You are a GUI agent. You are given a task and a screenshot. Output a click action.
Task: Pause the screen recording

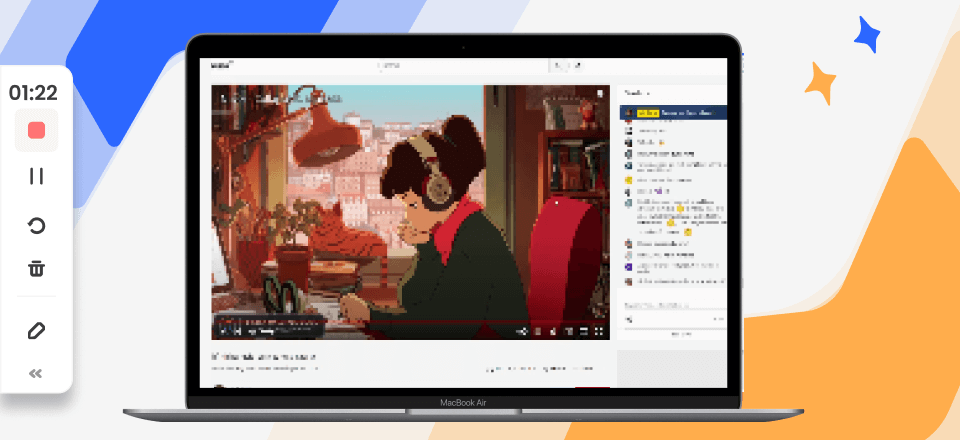pyautogui.click(x=36, y=176)
